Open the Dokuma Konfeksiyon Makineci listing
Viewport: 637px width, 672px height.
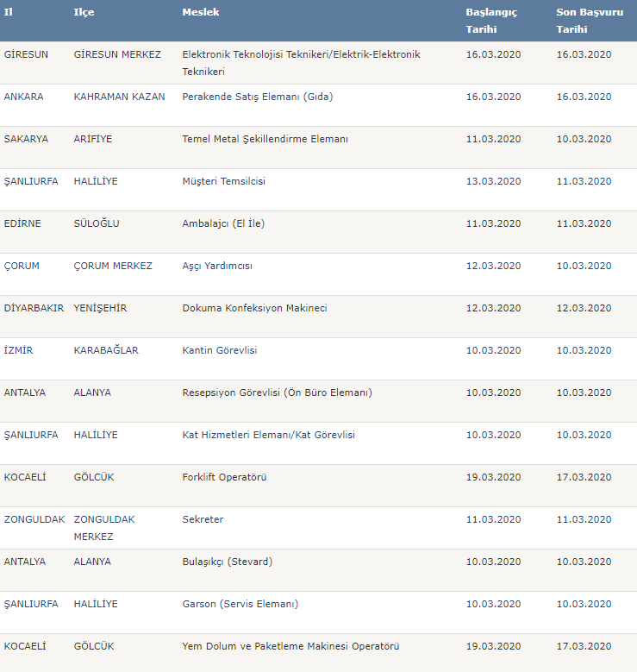(x=254, y=308)
